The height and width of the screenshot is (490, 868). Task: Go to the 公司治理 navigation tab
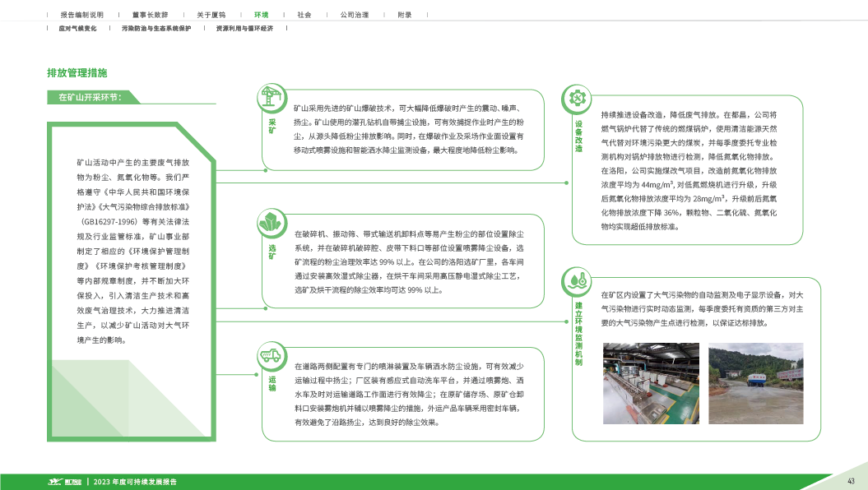point(354,15)
